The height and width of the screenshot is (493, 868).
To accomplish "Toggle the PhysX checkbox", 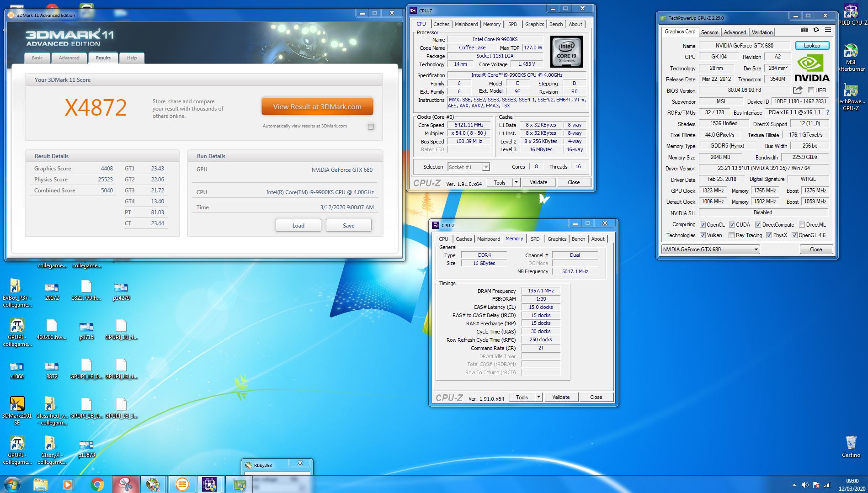I will click(769, 235).
